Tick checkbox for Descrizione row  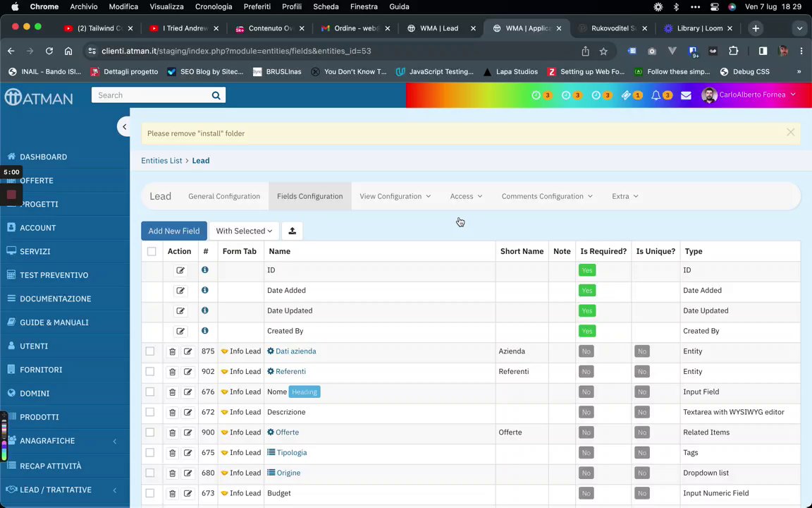pos(149,411)
